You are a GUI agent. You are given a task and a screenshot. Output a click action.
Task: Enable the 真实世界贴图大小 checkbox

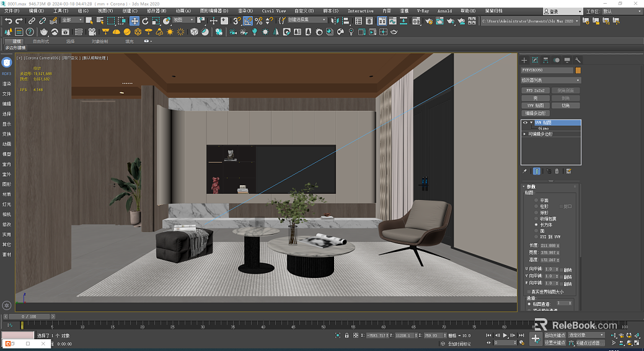coord(529,292)
